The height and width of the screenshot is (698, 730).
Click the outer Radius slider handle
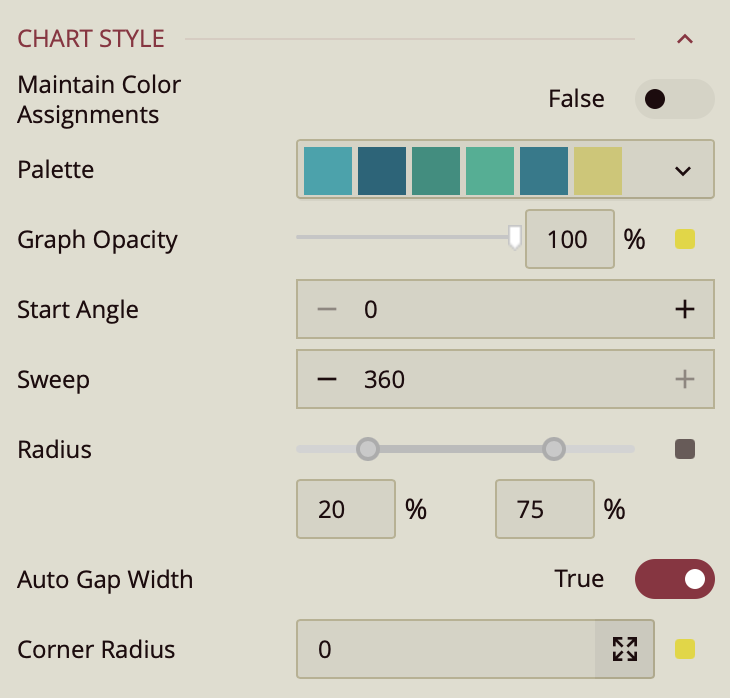554,449
